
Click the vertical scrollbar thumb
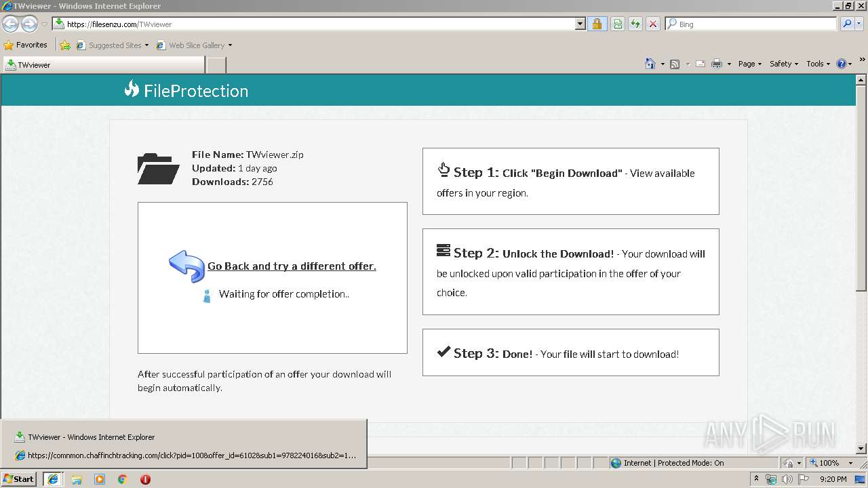tap(861, 188)
